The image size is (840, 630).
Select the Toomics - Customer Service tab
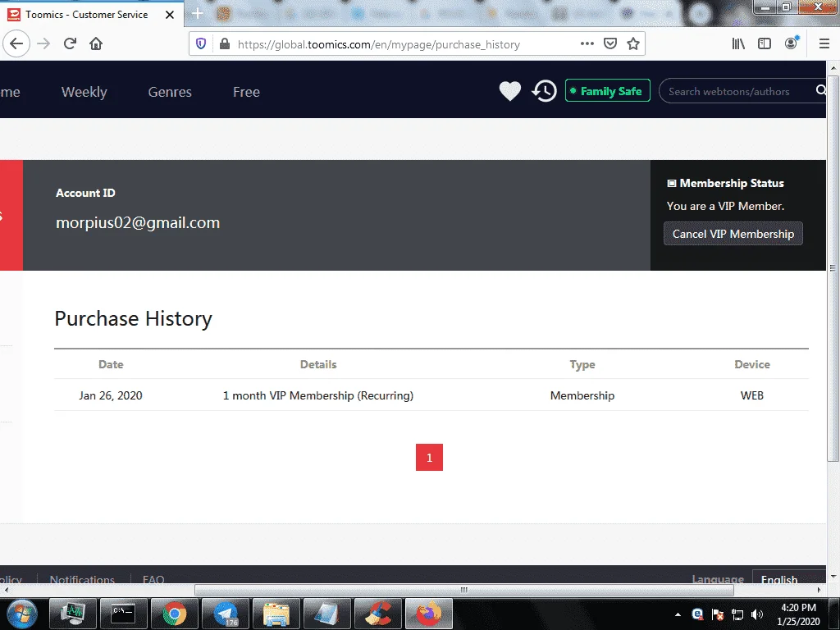(x=91, y=15)
